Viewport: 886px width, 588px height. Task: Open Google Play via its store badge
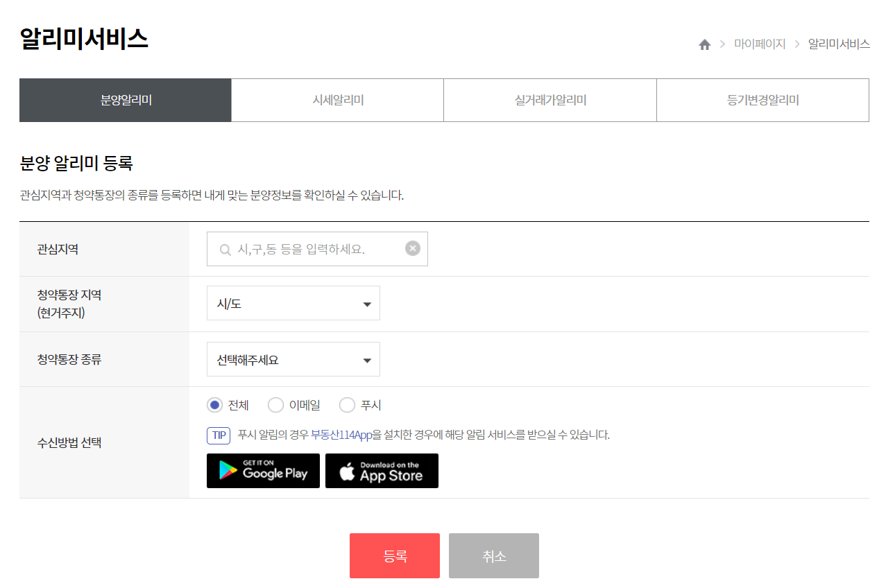pyautogui.click(x=262, y=471)
